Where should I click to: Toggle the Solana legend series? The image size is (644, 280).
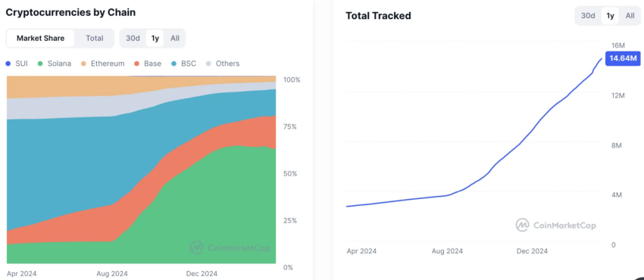click(55, 64)
